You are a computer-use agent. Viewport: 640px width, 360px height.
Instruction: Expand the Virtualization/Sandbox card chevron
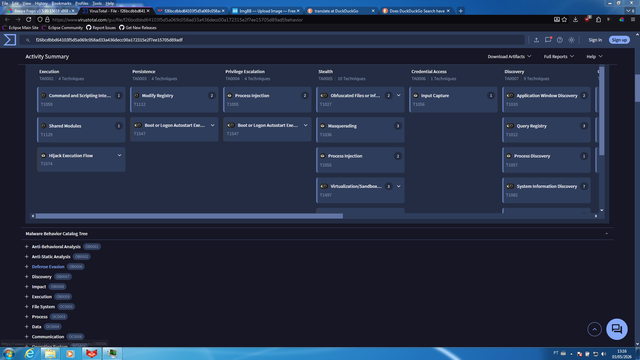(398, 186)
